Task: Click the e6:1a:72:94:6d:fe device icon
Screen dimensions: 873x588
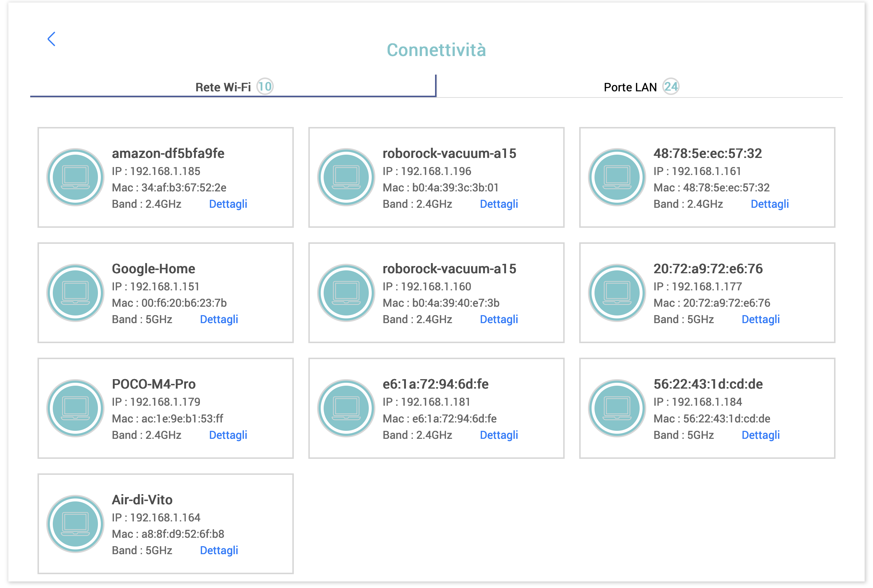Action: tap(346, 408)
